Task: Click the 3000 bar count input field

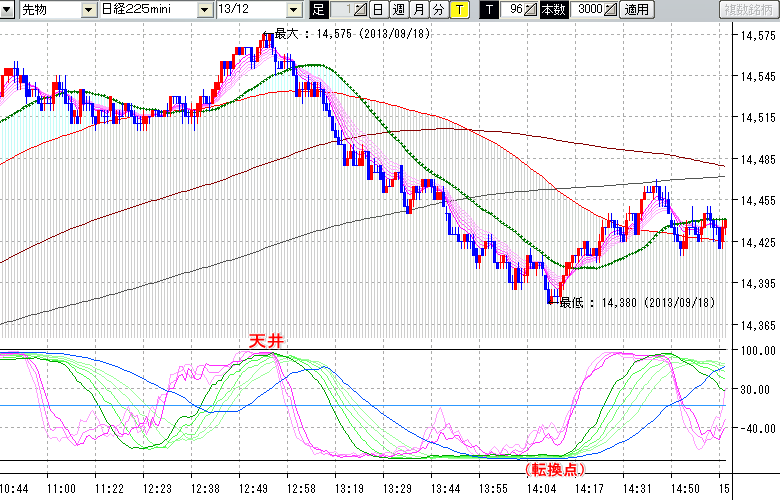Action: click(x=588, y=10)
